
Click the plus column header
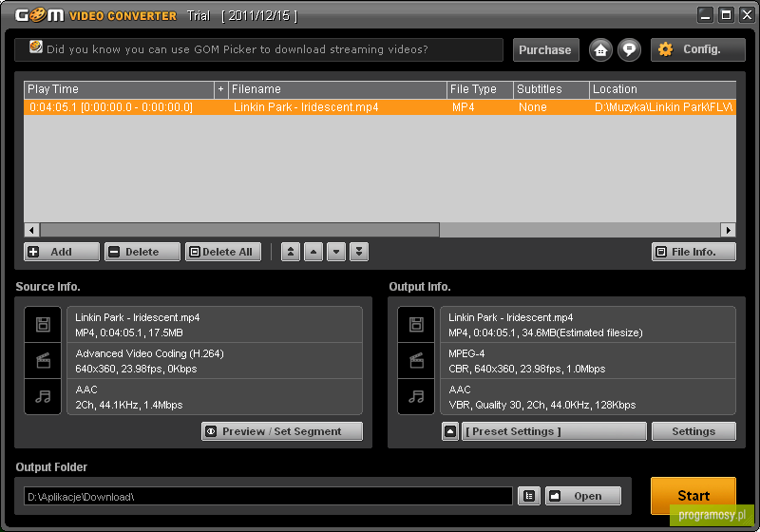point(221,89)
